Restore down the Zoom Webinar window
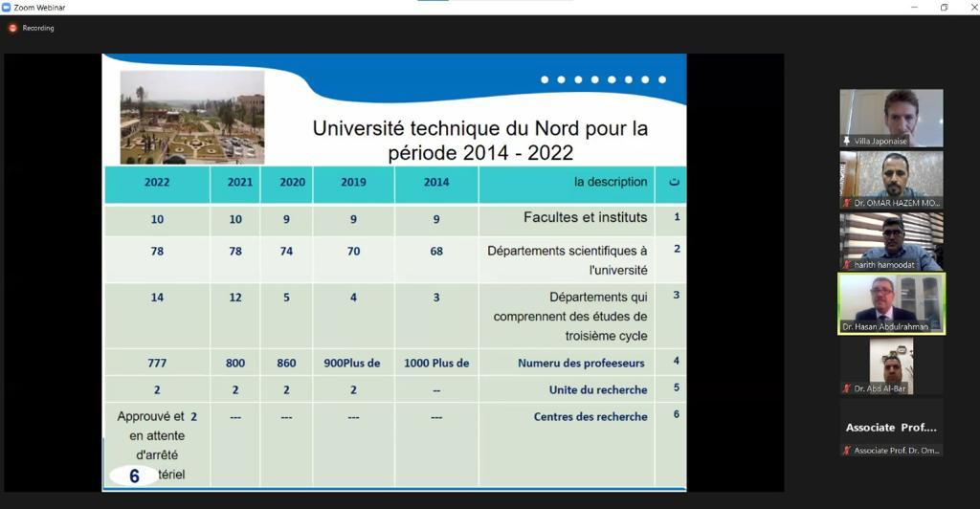 [x=944, y=8]
